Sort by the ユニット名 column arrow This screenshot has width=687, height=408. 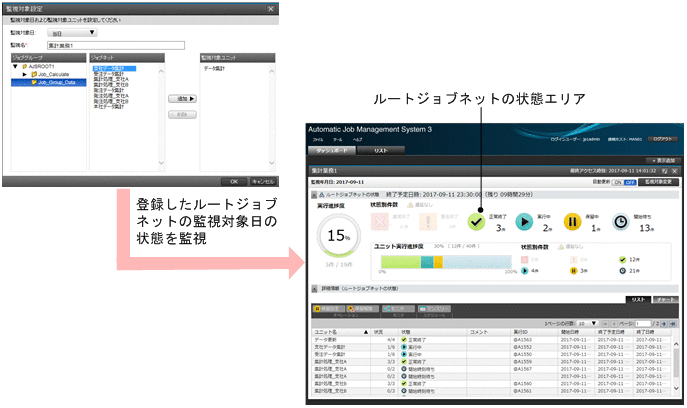coord(365,332)
